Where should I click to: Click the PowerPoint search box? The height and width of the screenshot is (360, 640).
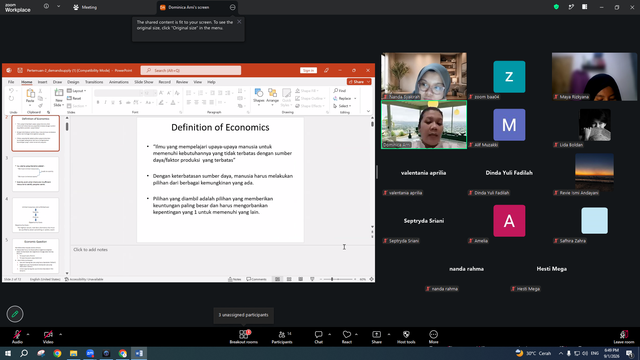191,70
